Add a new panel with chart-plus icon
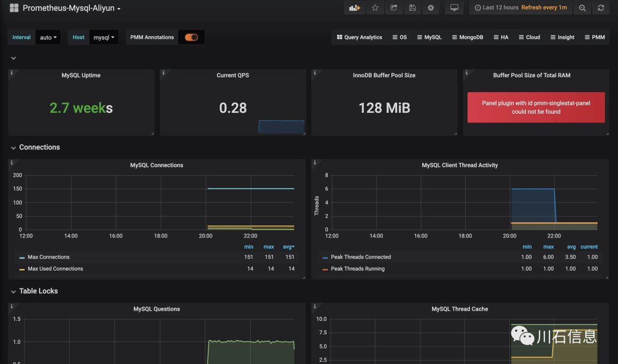 pos(354,7)
